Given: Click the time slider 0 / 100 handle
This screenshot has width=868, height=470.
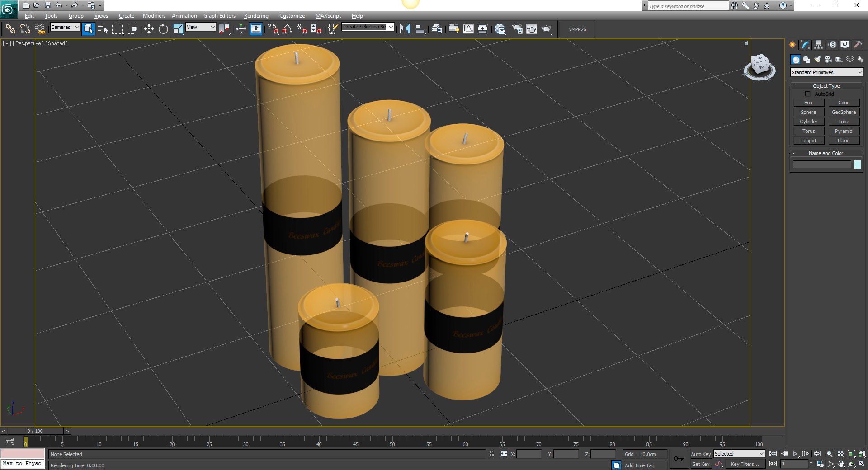Looking at the screenshot, I should click(35, 431).
